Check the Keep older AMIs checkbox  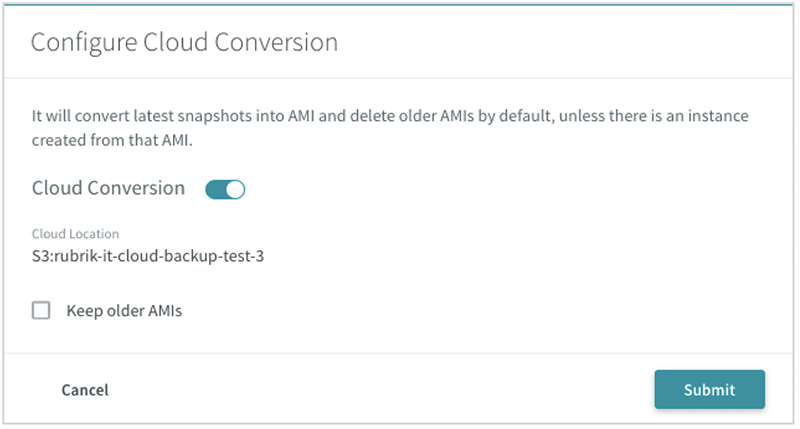click(41, 310)
